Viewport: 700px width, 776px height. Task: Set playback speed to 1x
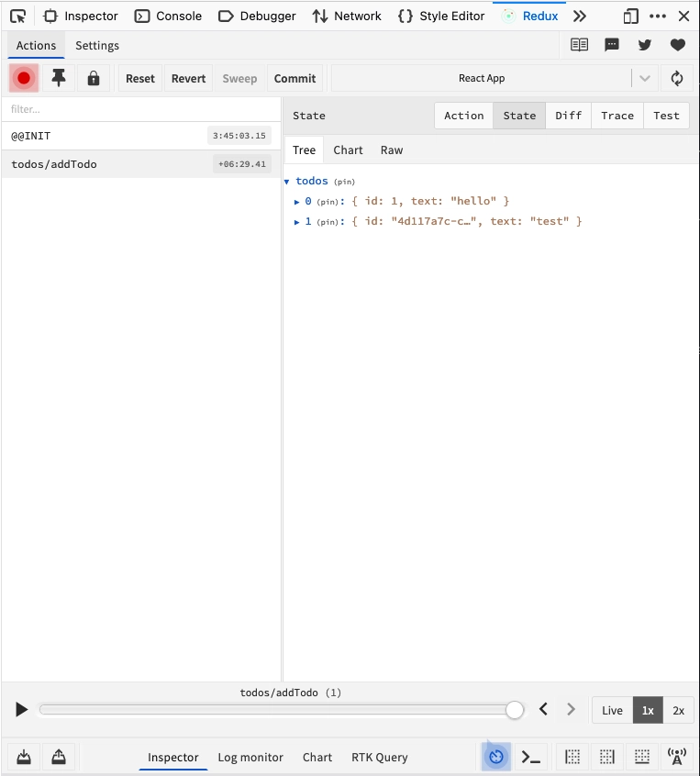click(648, 710)
